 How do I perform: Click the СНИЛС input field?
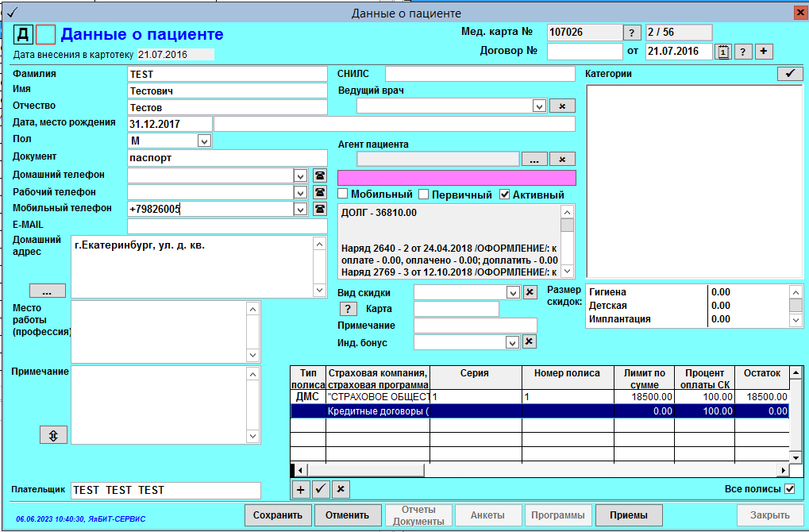480,74
